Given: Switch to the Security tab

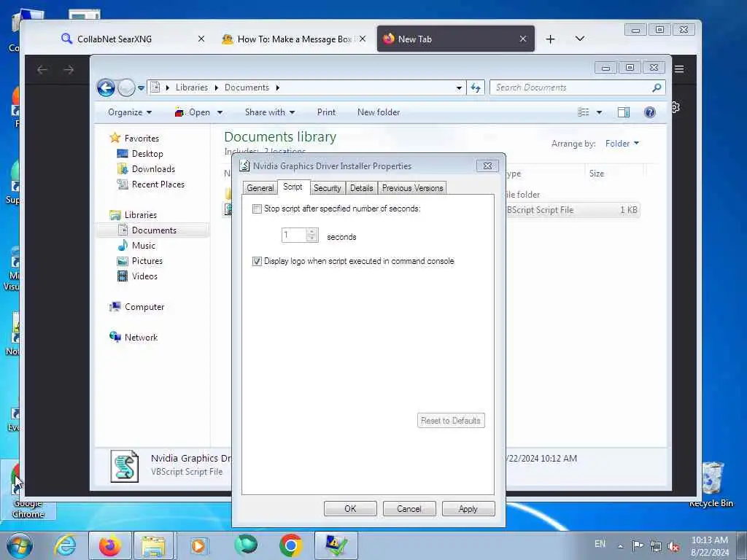Looking at the screenshot, I should (328, 188).
